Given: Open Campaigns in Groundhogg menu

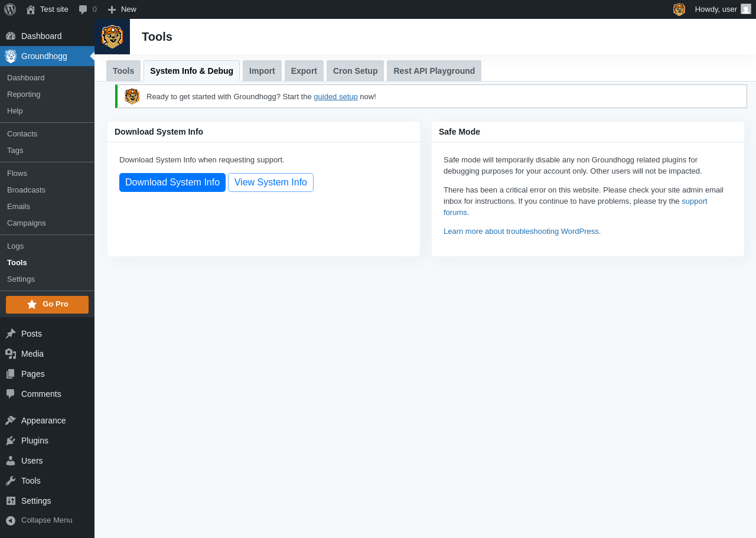Looking at the screenshot, I should 27,223.
